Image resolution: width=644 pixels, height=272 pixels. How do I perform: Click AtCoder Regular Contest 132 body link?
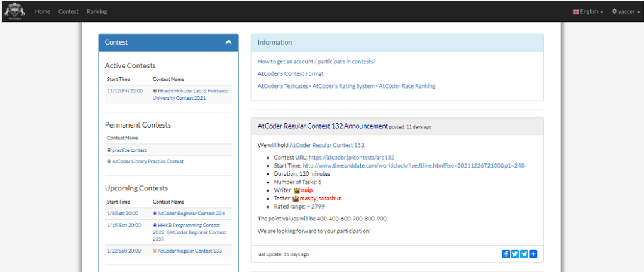327,145
